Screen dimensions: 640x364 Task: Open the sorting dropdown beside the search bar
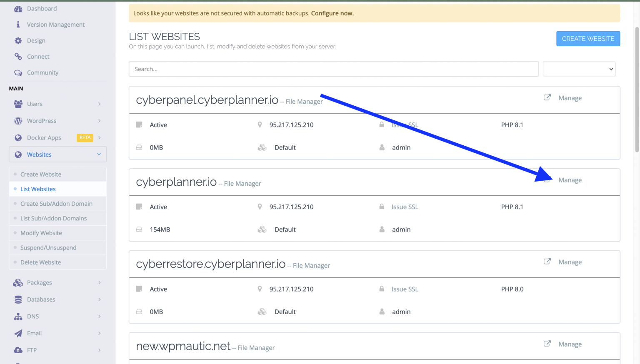(x=579, y=69)
